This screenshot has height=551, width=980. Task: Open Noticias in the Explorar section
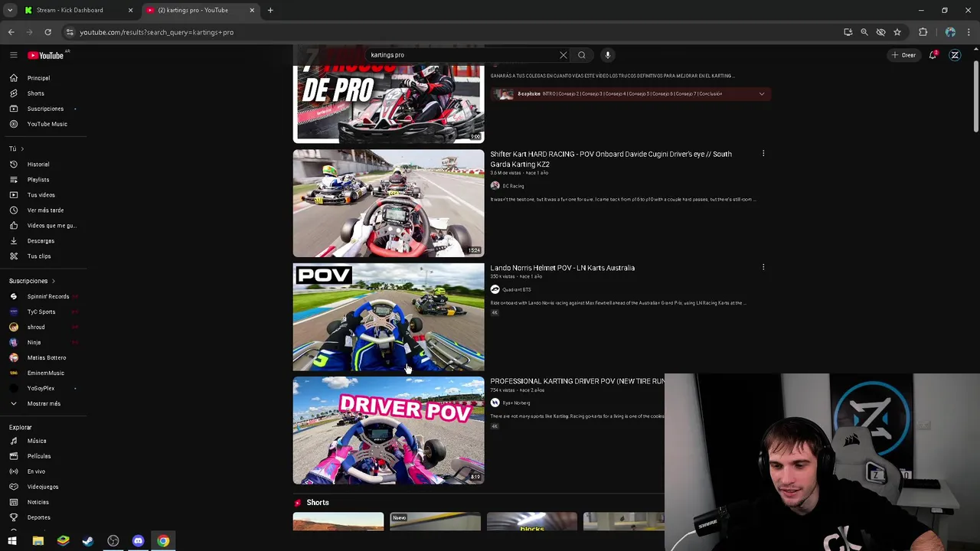(38, 502)
